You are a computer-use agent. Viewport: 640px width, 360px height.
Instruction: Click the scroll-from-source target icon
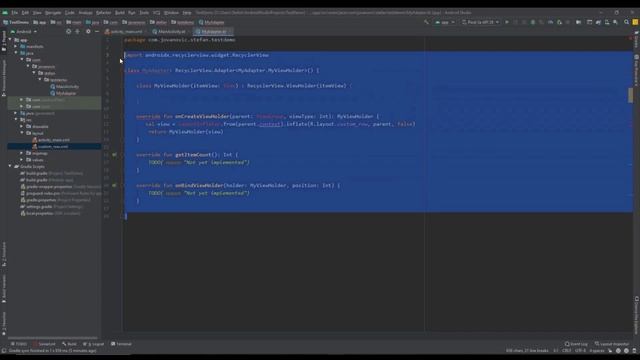pyautogui.click(x=69, y=31)
